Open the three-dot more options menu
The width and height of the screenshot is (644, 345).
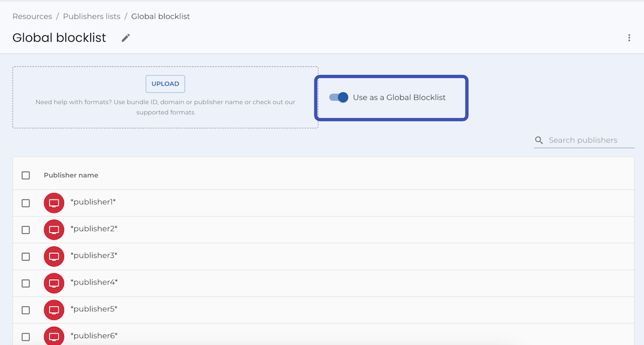[629, 38]
